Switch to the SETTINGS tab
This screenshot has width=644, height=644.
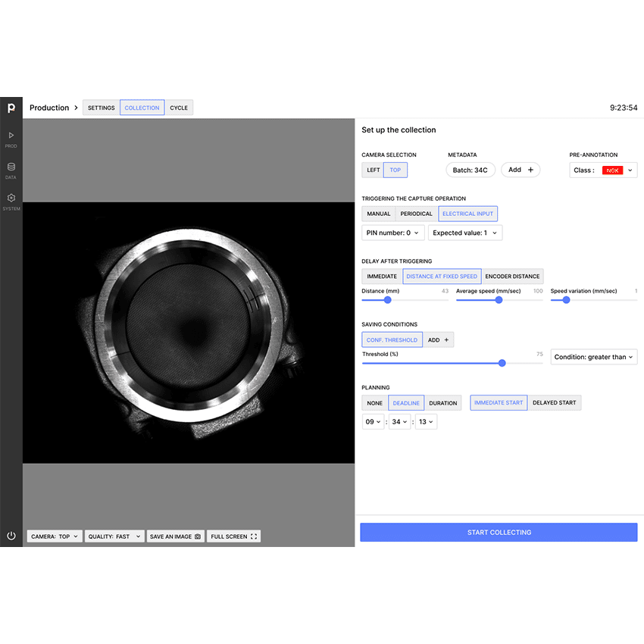tap(102, 108)
